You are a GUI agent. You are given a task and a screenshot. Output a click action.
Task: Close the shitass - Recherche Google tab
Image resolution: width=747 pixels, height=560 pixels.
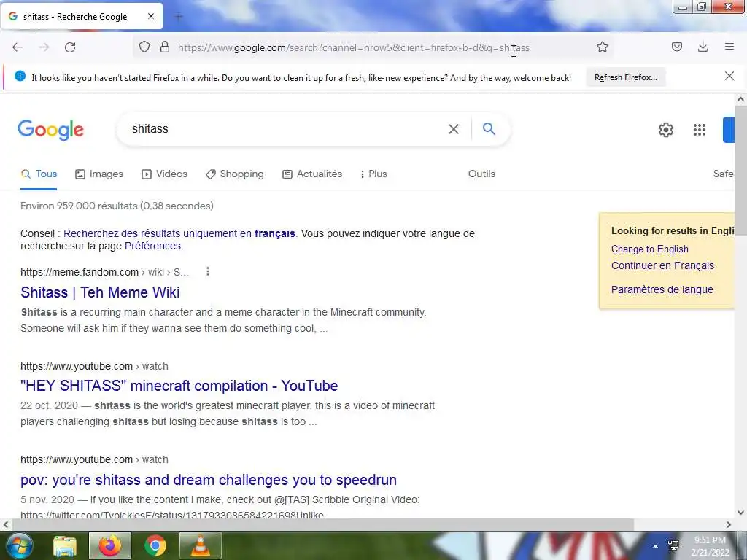click(150, 16)
